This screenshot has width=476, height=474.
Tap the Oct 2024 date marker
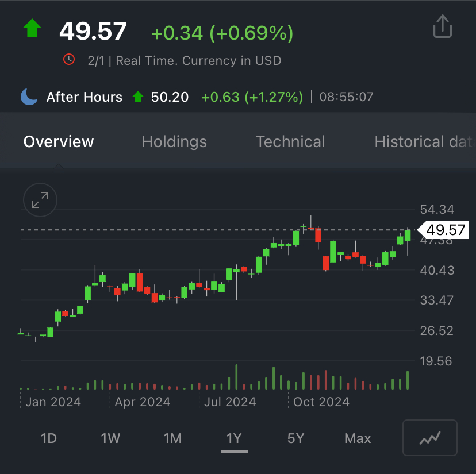(321, 402)
